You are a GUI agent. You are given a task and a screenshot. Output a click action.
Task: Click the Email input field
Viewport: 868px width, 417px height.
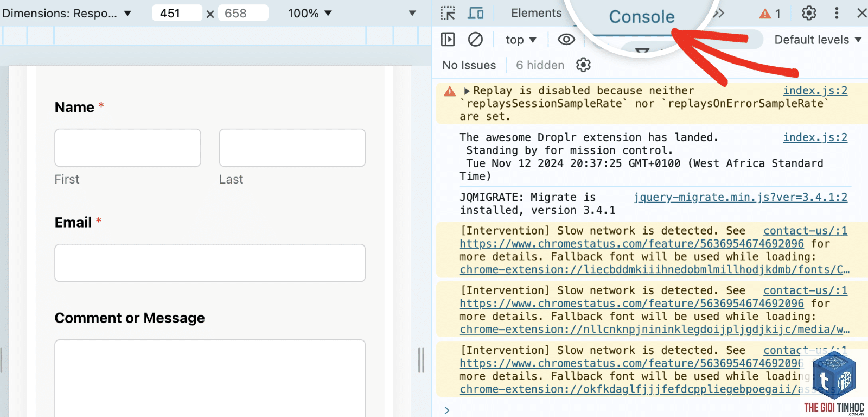(210, 263)
